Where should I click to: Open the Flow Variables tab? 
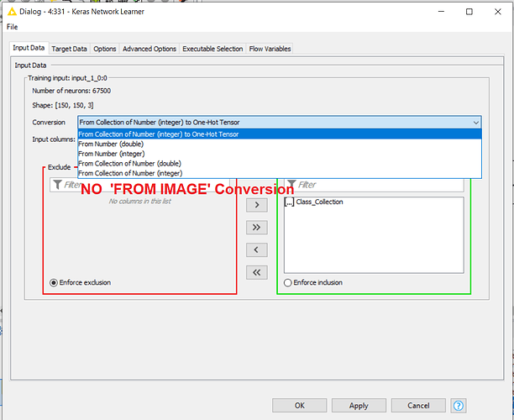coord(270,49)
